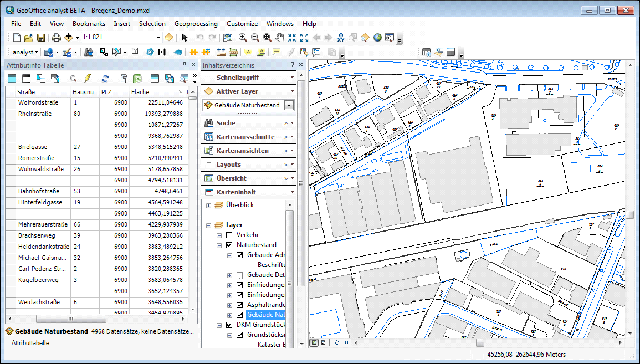Activate the Zoom In magnifier tool
The height and width of the screenshot is (364, 640).
tap(243, 38)
